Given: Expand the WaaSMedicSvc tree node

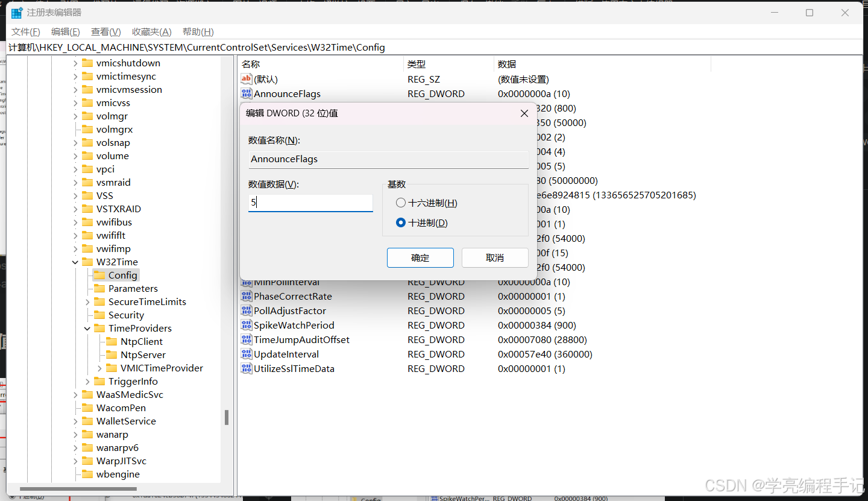Looking at the screenshot, I should click(75, 394).
